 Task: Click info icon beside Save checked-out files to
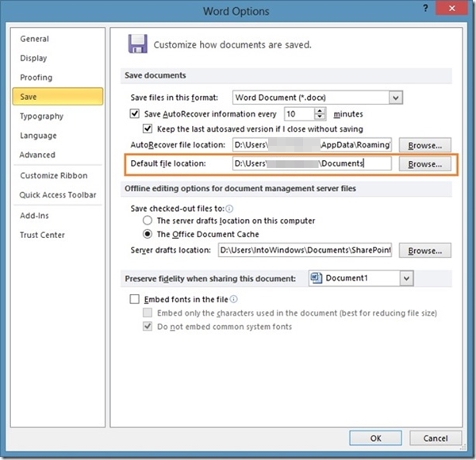click(229, 209)
